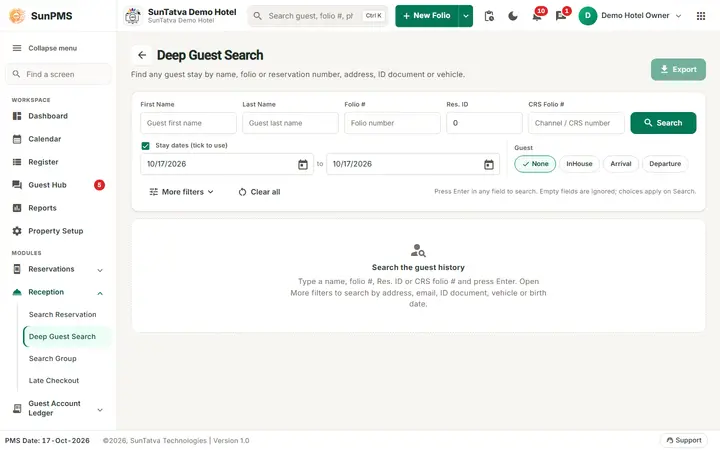The width and height of the screenshot is (720, 450).
Task: Click the Collapse menu label
Action: coord(53,48)
